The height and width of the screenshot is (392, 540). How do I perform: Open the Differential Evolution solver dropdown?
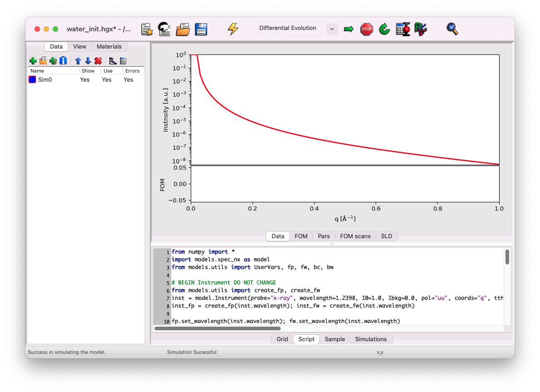[297, 29]
